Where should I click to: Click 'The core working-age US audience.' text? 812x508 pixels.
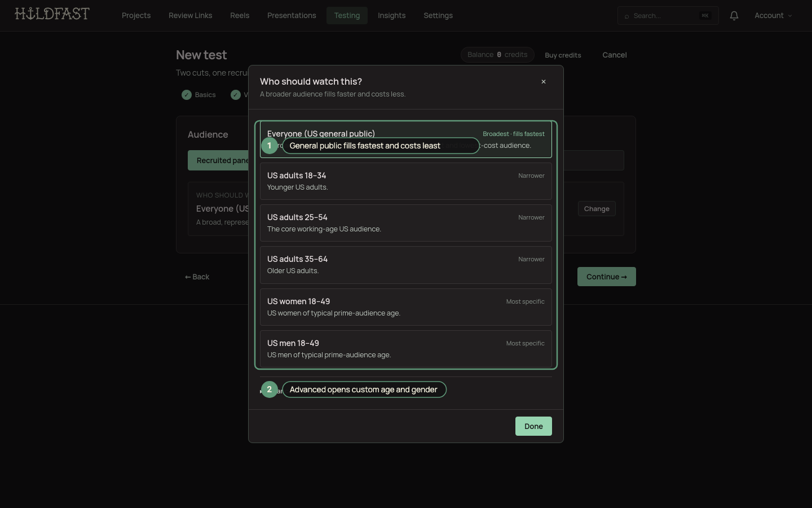coord(324,229)
